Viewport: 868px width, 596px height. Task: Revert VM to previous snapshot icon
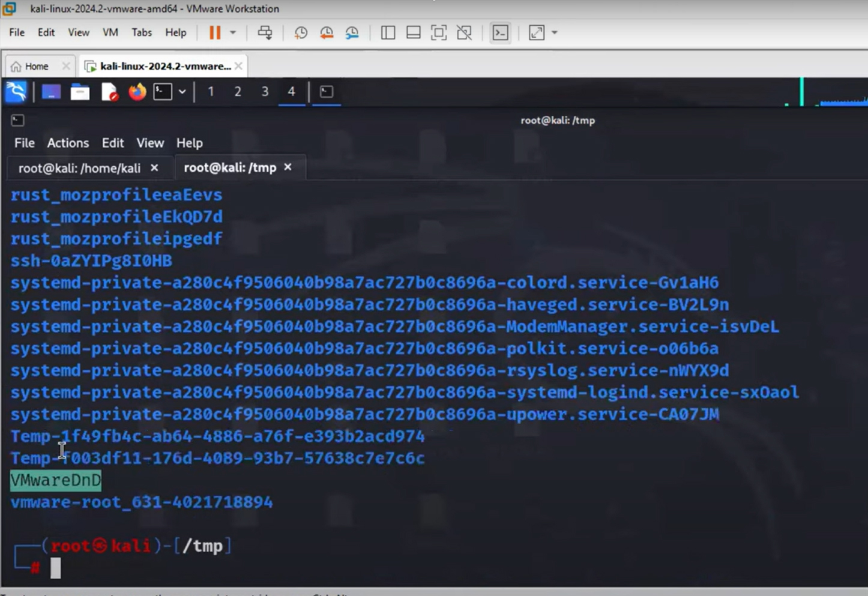pyautogui.click(x=327, y=32)
